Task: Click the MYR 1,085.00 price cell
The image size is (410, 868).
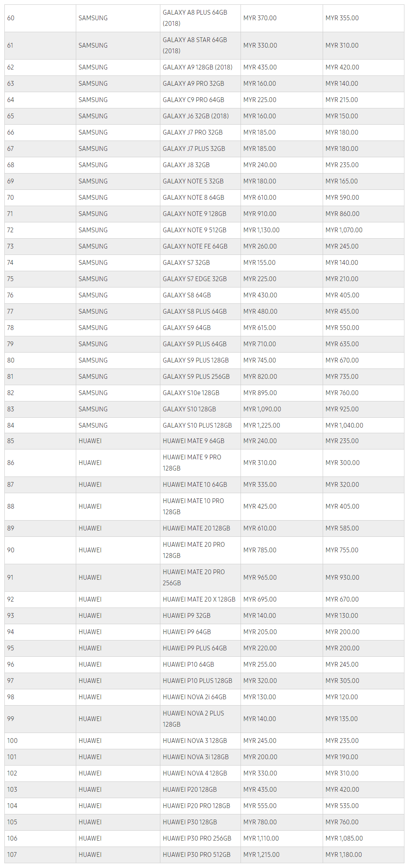Action: pyautogui.click(x=344, y=838)
